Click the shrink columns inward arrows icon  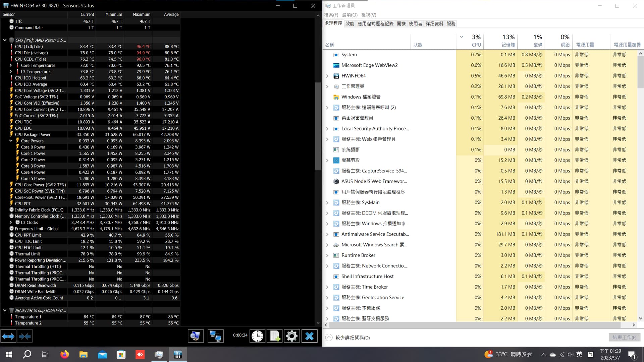coord(24,336)
